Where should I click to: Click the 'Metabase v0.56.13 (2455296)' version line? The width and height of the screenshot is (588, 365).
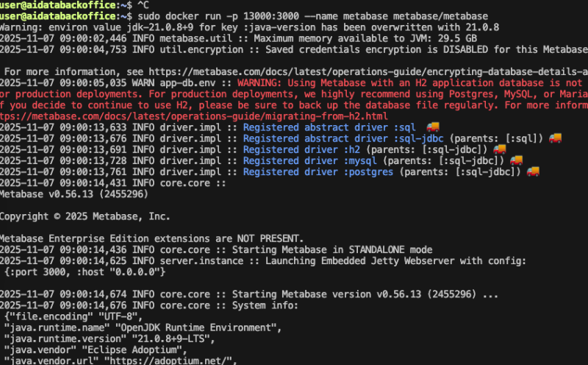(74, 194)
